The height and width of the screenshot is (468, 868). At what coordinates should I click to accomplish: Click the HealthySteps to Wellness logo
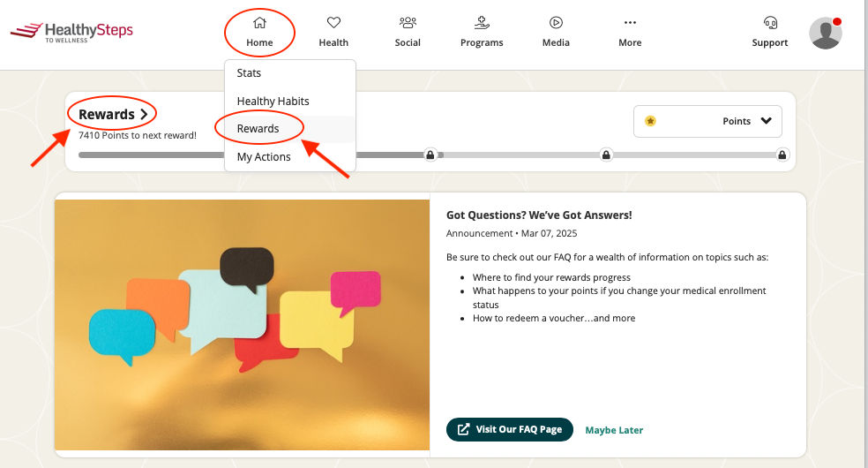pos(72,33)
